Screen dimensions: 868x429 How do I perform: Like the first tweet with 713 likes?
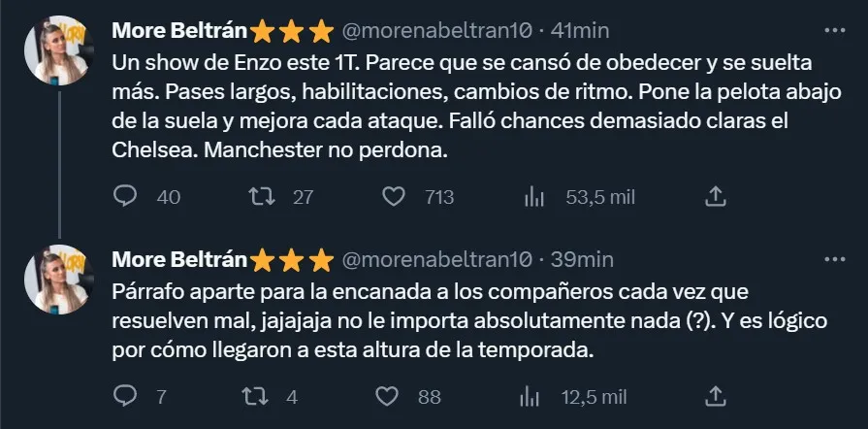pos(393,197)
